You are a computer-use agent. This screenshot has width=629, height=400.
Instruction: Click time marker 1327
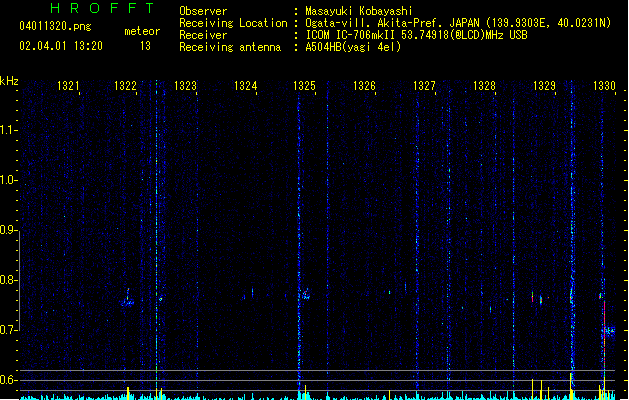click(424, 86)
